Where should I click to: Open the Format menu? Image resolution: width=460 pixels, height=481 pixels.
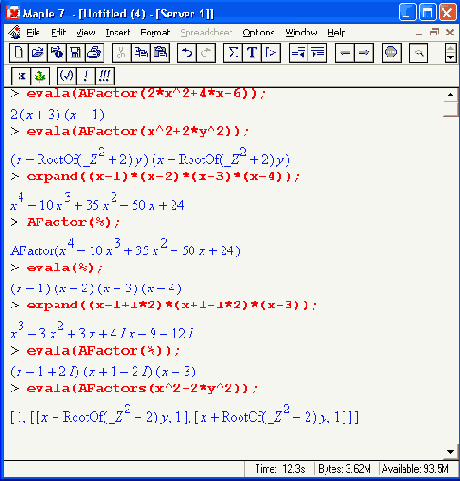(x=155, y=32)
